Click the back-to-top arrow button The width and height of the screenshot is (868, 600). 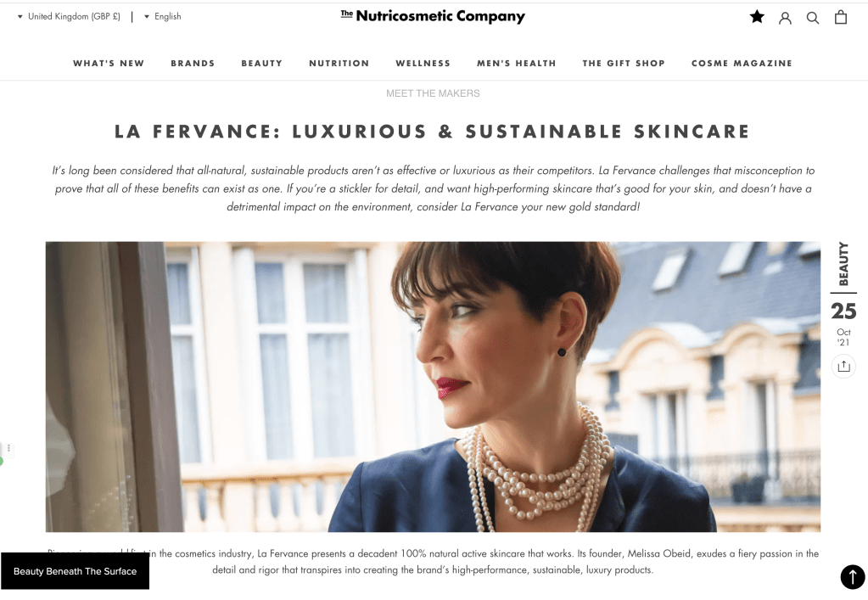click(853, 577)
